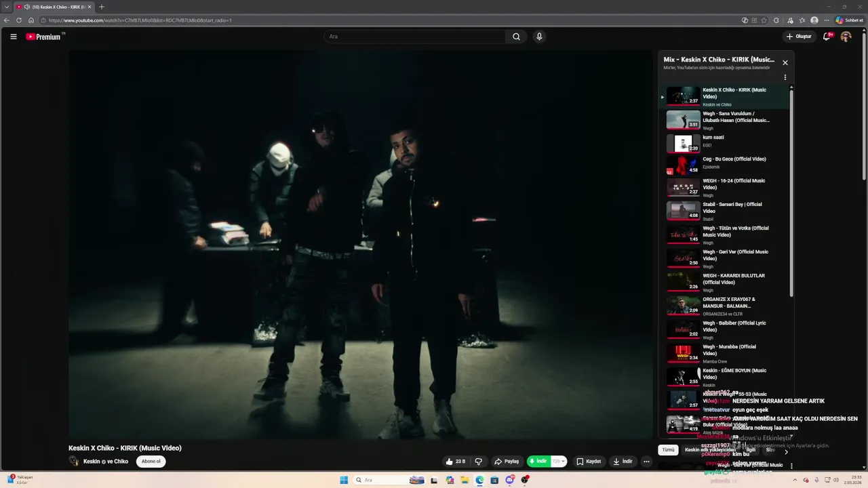Click the browser address bar URL
Image resolution: width=868 pixels, height=488 pixels.
[140, 20]
